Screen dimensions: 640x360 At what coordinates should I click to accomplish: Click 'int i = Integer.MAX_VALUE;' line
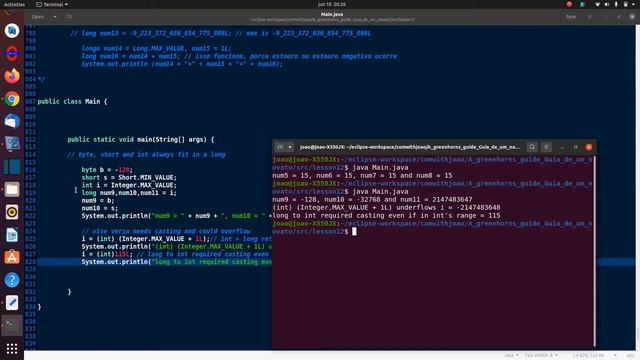[x=129, y=185]
